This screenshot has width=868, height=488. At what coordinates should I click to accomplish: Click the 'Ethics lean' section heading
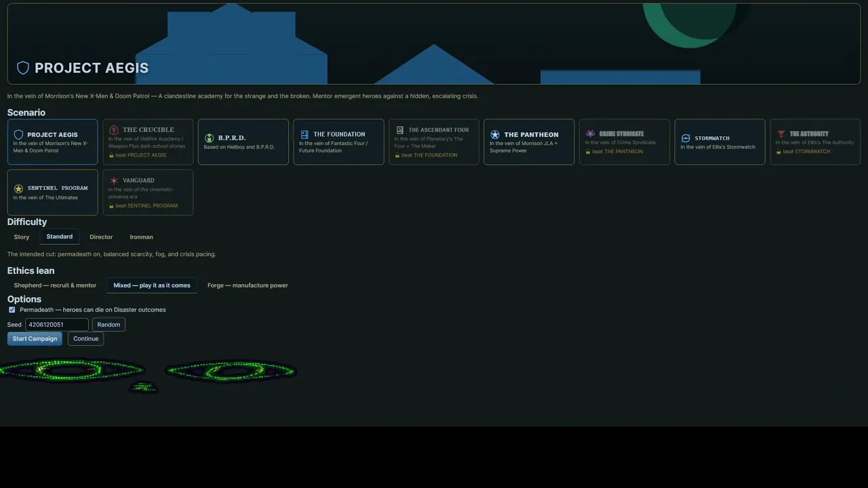tap(31, 270)
